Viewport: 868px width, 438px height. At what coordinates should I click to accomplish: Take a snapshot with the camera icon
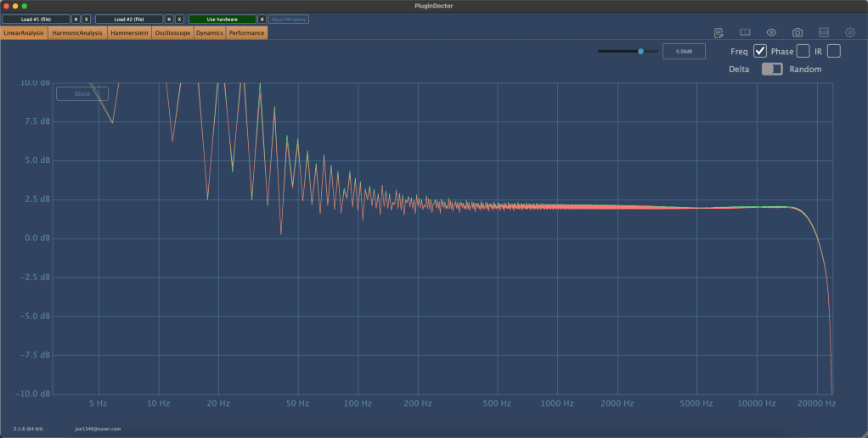(798, 33)
